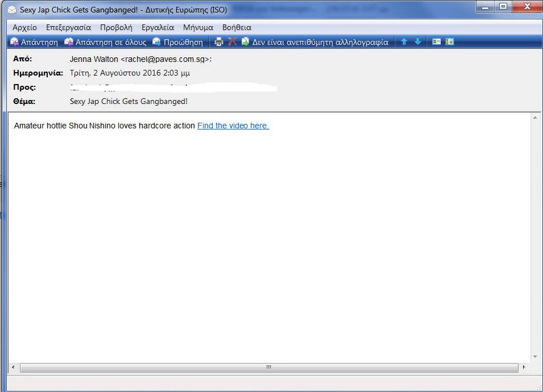This screenshot has height=392, width=543.
Task: Mark as not junk (Δεν είναι ανεπιθύμητη αλληλογραφία)
Action: coord(315,42)
